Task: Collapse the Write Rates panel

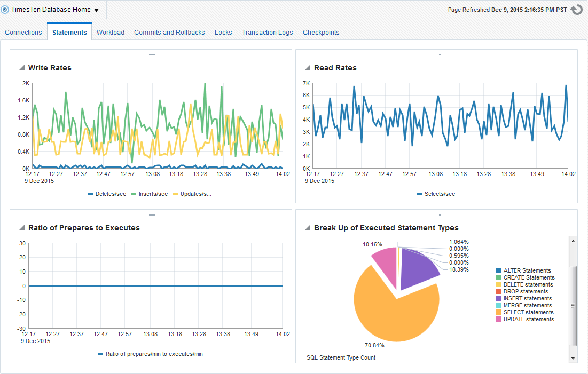Action: pos(22,68)
